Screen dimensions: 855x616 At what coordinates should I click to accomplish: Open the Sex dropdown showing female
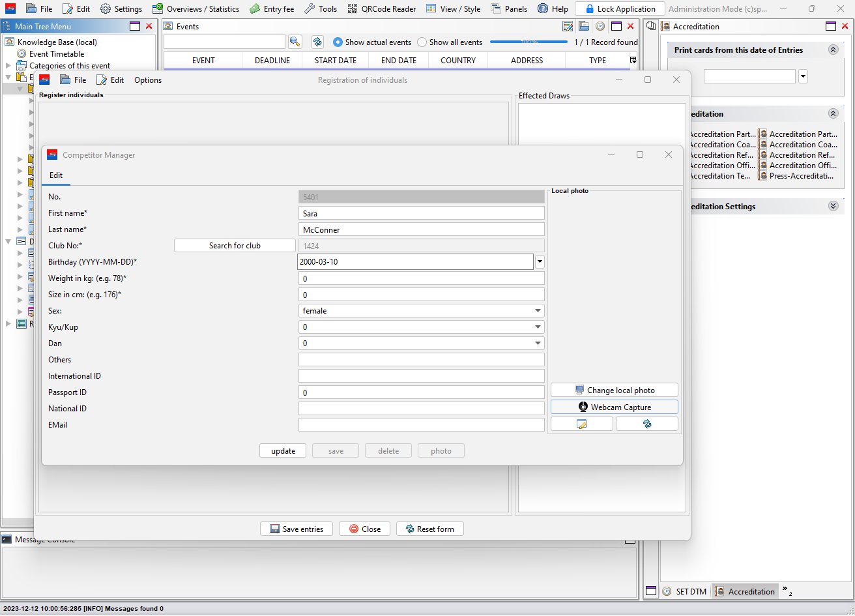(421, 311)
